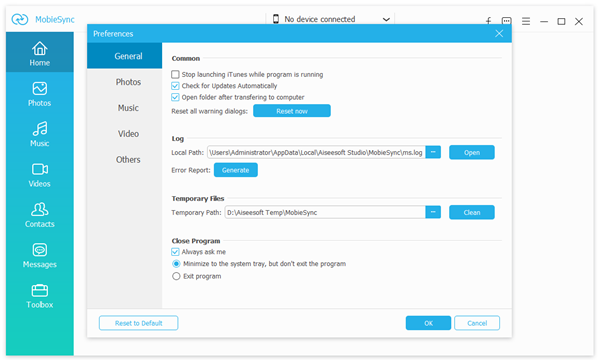Image resolution: width=600 pixels, height=362 pixels.
Task: Open the Contacts section in sidebar
Action: pyautogui.click(x=40, y=215)
